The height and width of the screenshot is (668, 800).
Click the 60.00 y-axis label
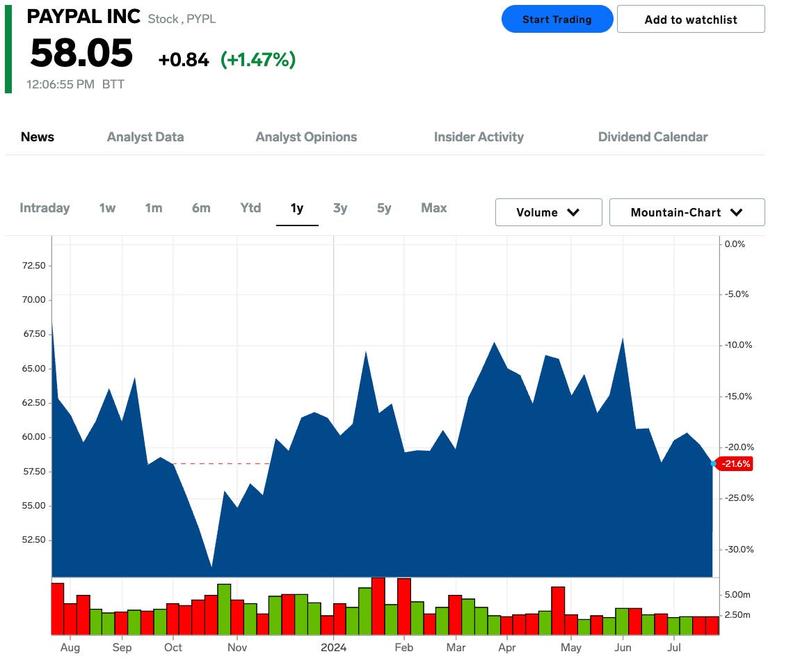(34, 437)
